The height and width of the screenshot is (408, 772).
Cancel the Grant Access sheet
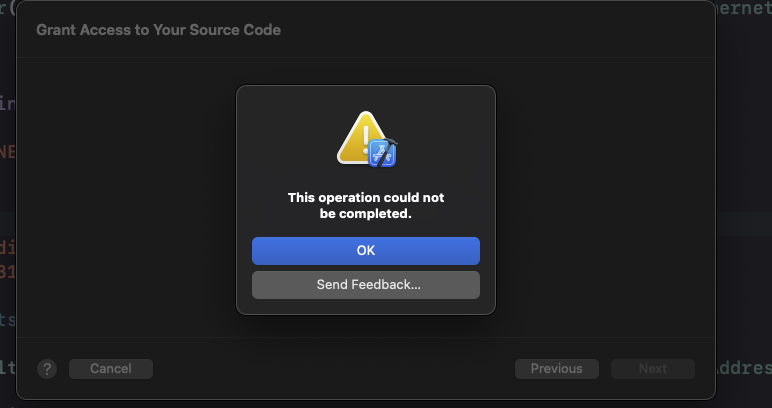(x=110, y=369)
